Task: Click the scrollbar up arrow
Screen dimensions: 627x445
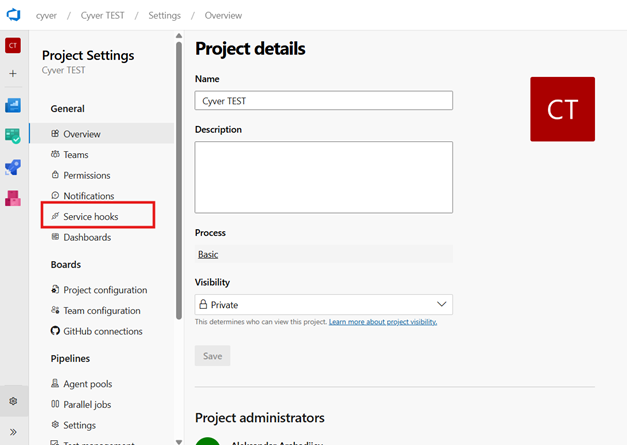Action: 179,36
